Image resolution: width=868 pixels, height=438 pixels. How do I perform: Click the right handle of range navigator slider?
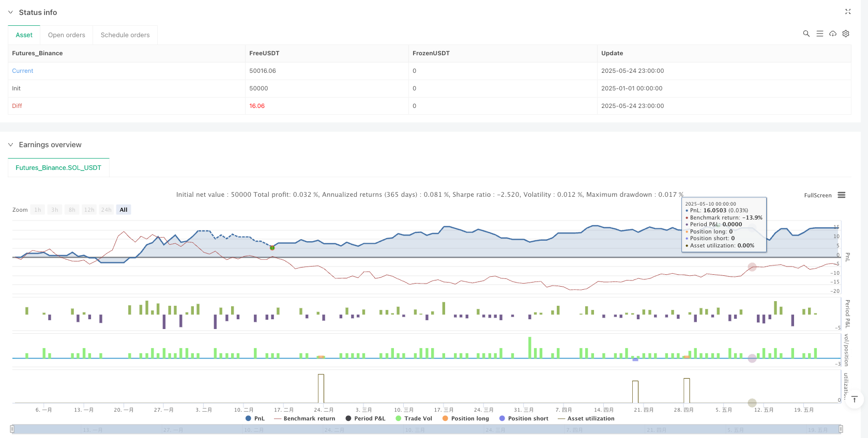[841, 429]
